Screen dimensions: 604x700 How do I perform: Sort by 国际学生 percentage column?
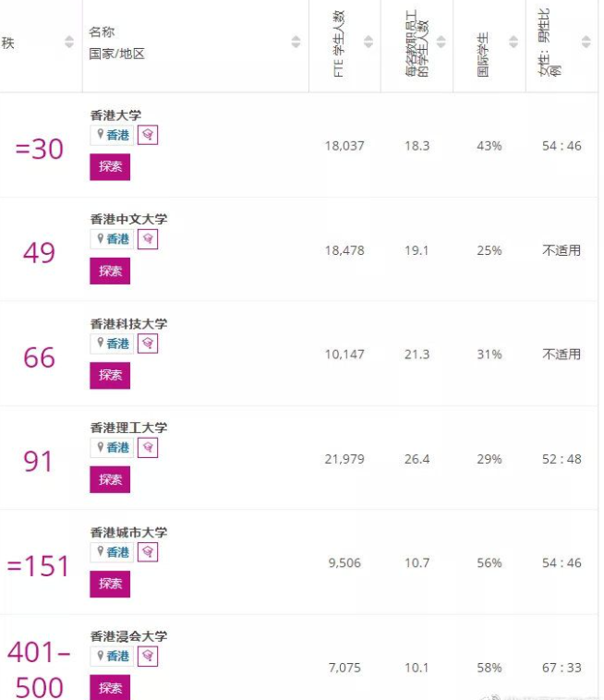(513, 42)
